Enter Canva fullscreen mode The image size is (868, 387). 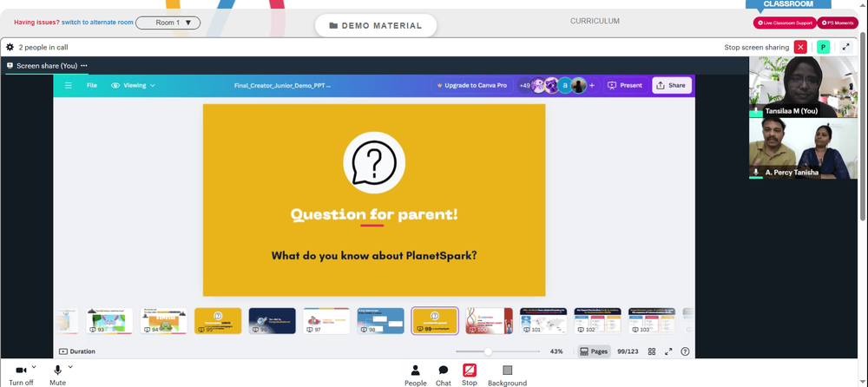coord(668,351)
